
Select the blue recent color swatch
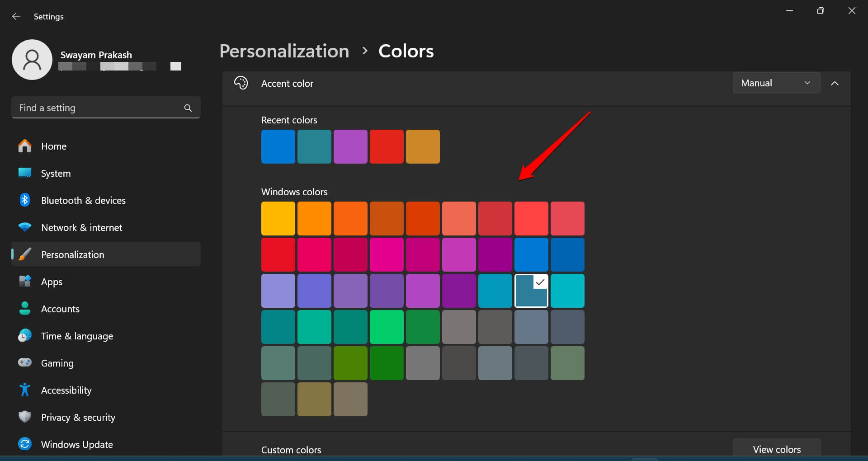click(278, 146)
